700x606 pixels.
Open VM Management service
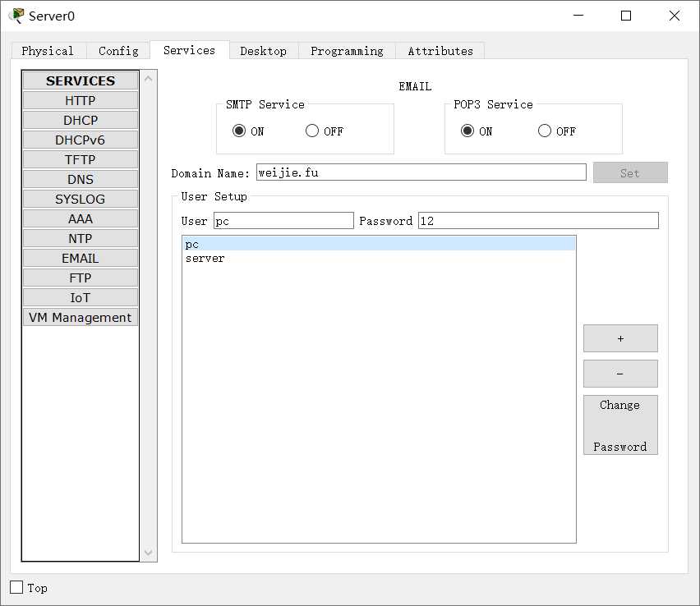tap(81, 317)
